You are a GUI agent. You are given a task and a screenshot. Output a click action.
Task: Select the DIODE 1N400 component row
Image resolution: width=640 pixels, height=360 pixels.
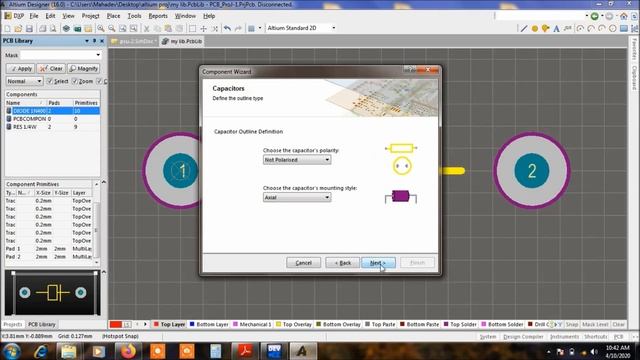(x=52, y=111)
